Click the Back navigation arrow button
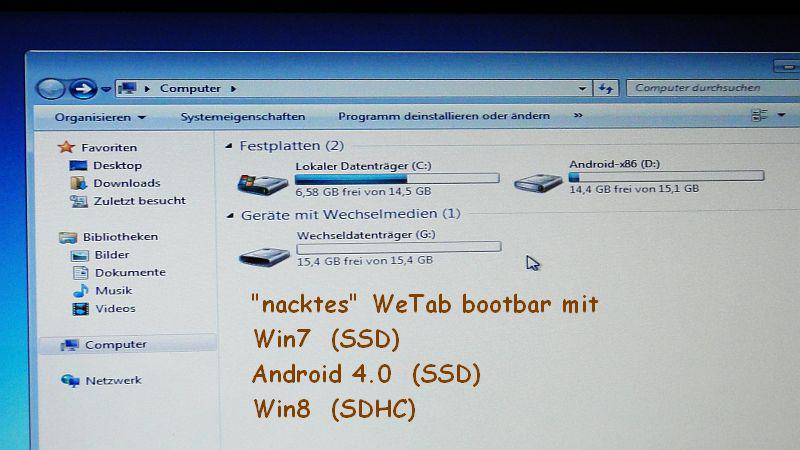 [51, 89]
